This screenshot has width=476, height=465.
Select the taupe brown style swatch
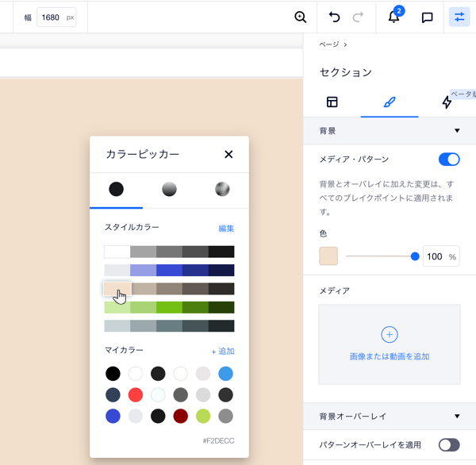[170, 289]
